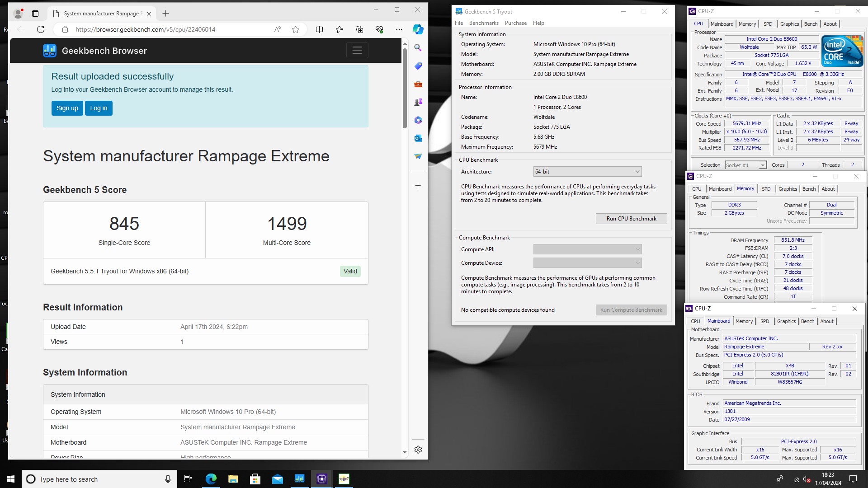This screenshot has height=488, width=868.
Task: Toggle Edge split screen icon
Action: (x=319, y=29)
